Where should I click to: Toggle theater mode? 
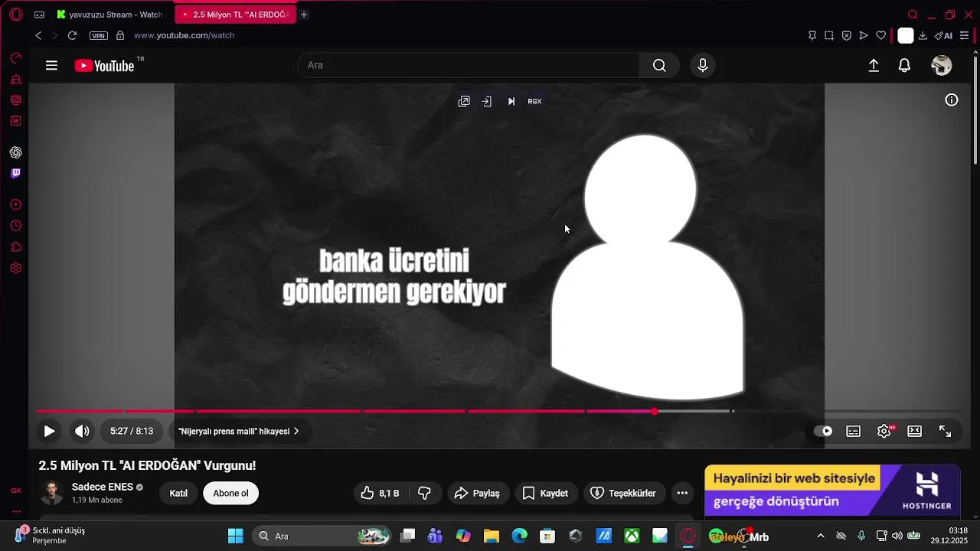(x=914, y=431)
